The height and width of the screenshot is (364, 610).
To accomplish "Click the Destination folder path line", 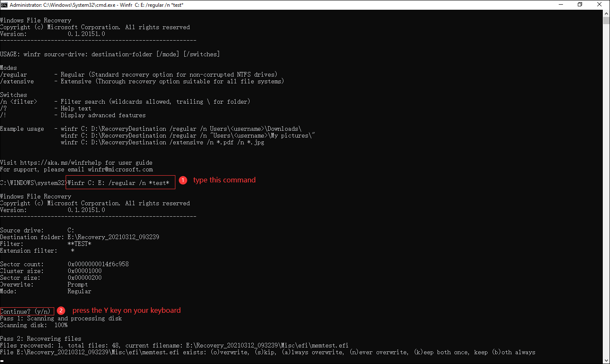I will (x=80, y=237).
